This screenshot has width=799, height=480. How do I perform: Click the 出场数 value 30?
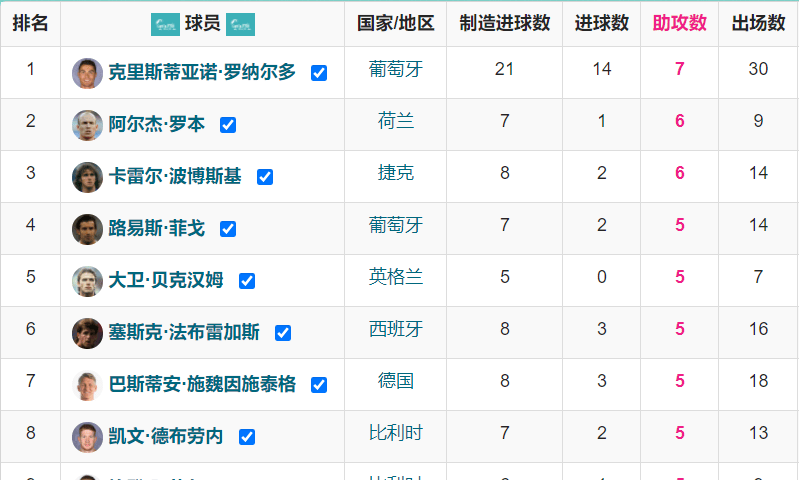click(x=758, y=69)
